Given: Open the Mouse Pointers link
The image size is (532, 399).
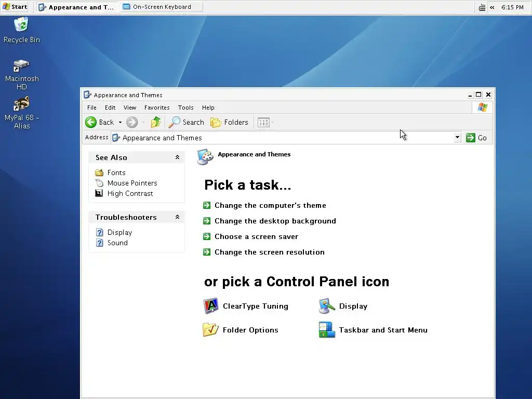Looking at the screenshot, I should click(x=132, y=183).
